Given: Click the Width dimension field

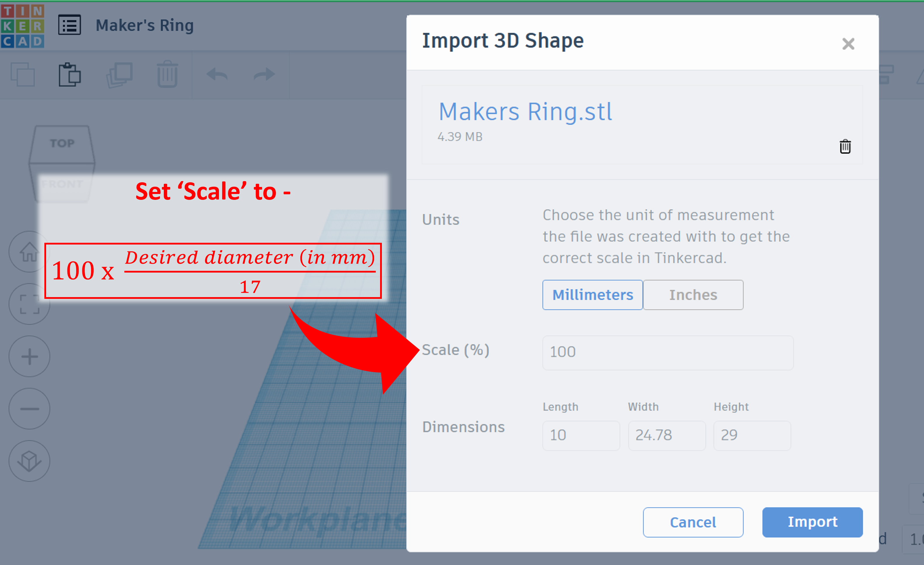Looking at the screenshot, I should click(x=667, y=436).
